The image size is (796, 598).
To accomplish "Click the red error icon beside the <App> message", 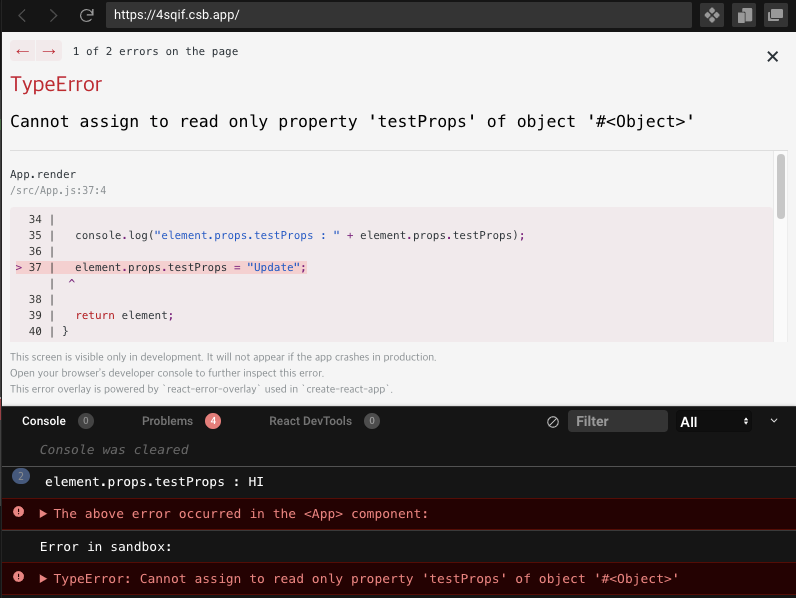I will [18, 512].
